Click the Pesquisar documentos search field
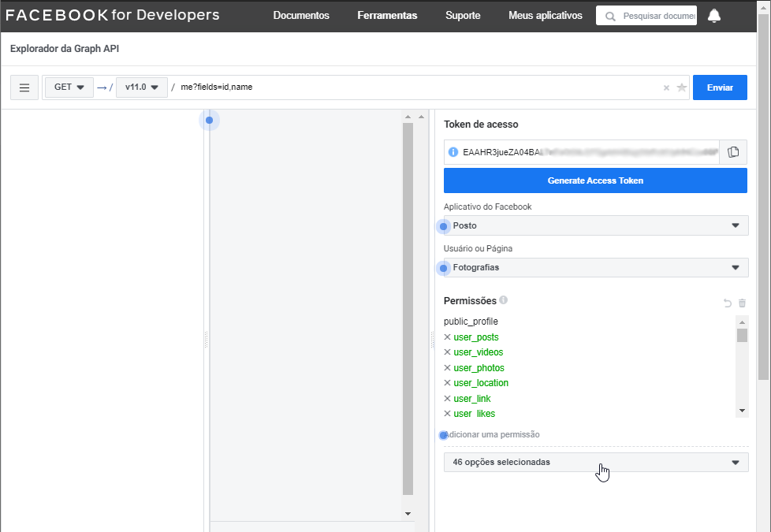 click(646, 16)
